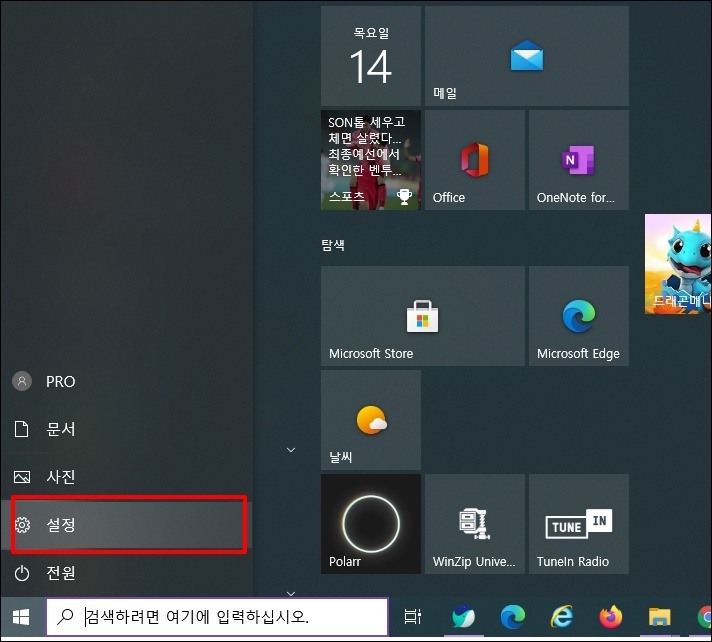Open the Calendar tile showing 14
Screen dimensions: 712x642
371,56
